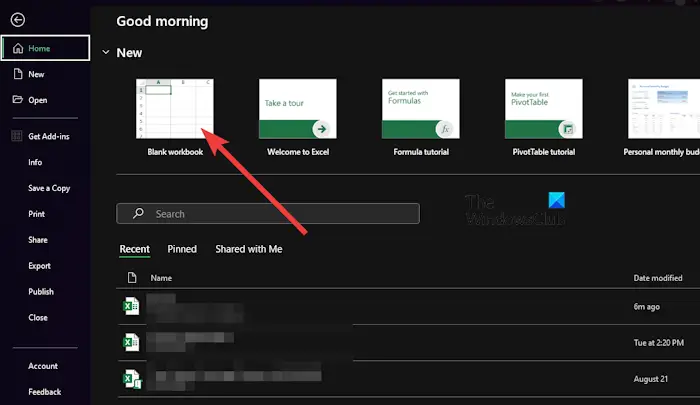
Task: Click the New document icon in sidebar
Action: 18,74
